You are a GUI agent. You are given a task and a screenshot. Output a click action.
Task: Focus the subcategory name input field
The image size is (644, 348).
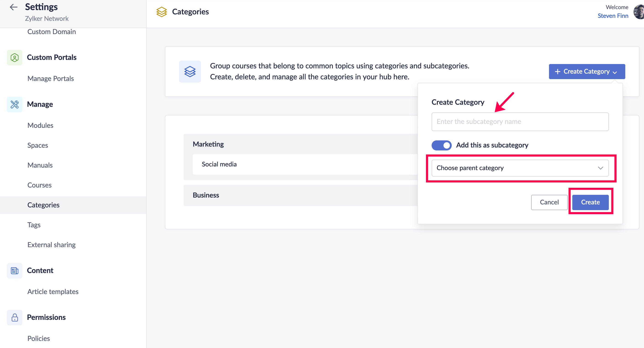point(520,122)
